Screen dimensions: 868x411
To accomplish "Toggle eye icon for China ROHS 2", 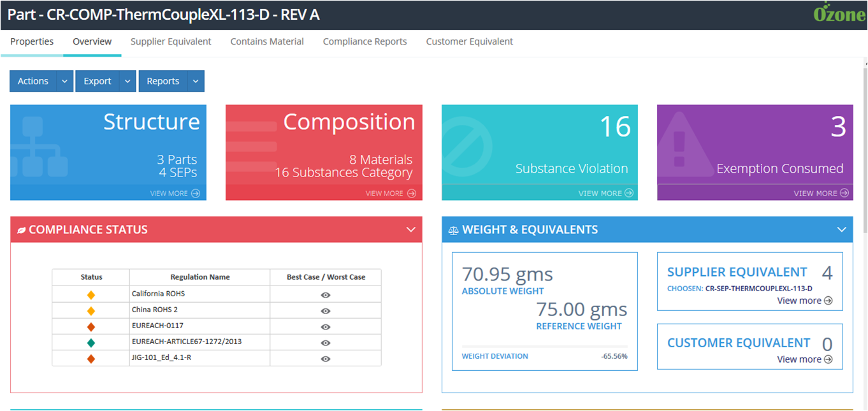I will coord(325,311).
